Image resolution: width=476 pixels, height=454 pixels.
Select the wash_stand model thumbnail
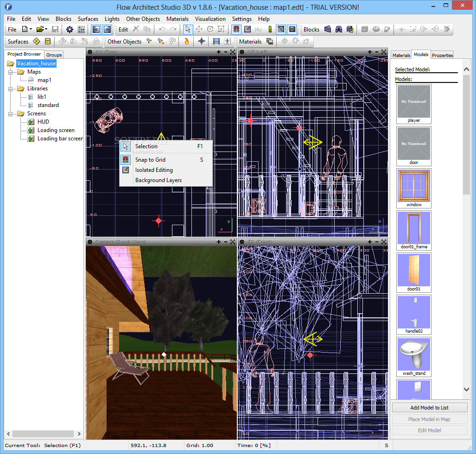[x=414, y=357]
